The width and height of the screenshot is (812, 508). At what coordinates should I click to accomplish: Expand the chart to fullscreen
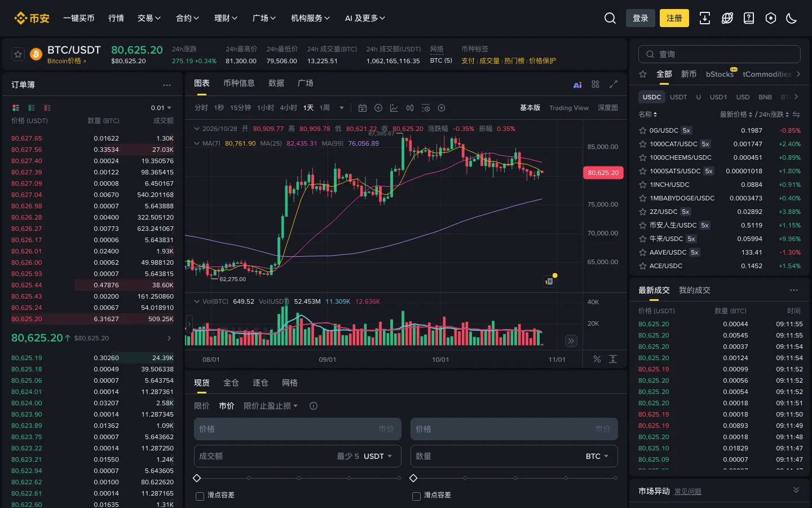coord(614,84)
